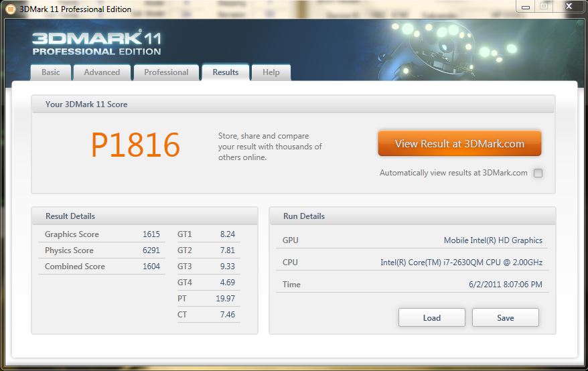
Task: Click the 3DMark 11 Professional Edition logo
Action: point(96,44)
